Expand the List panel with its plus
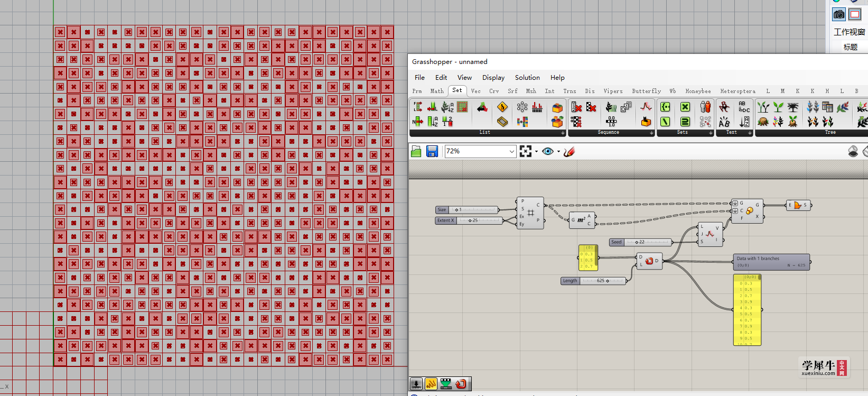Viewport: 868px width, 396px height. [x=563, y=133]
